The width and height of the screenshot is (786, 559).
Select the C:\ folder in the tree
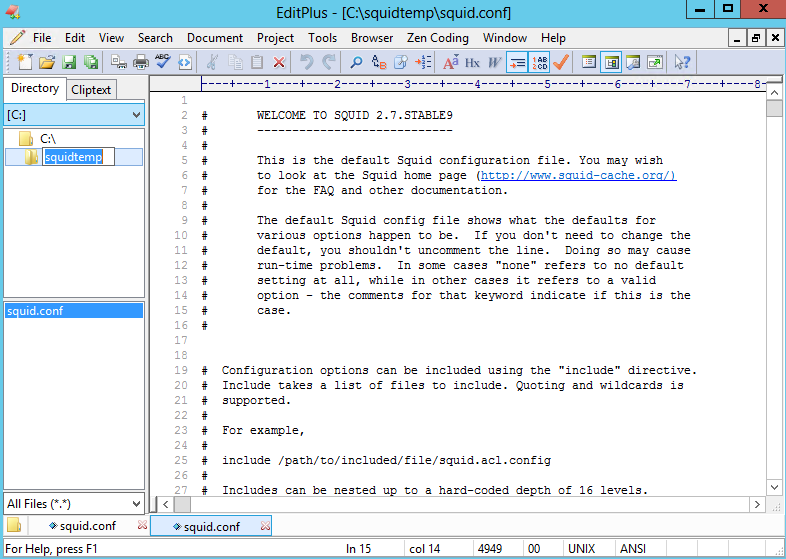48,139
